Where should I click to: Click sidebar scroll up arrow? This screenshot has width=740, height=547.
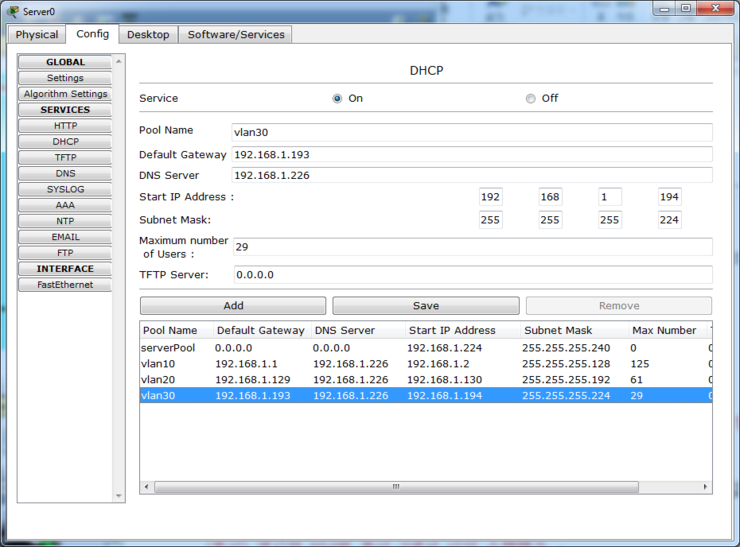[119, 61]
